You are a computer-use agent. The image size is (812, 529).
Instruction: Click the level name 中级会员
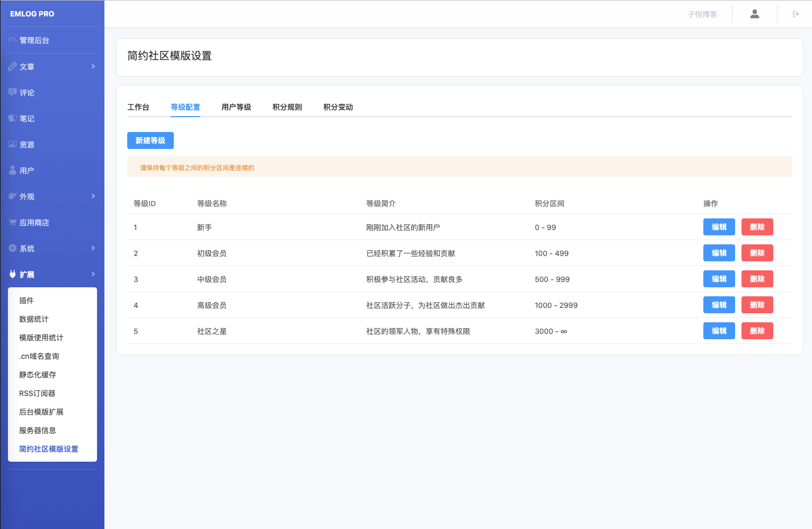tap(212, 279)
